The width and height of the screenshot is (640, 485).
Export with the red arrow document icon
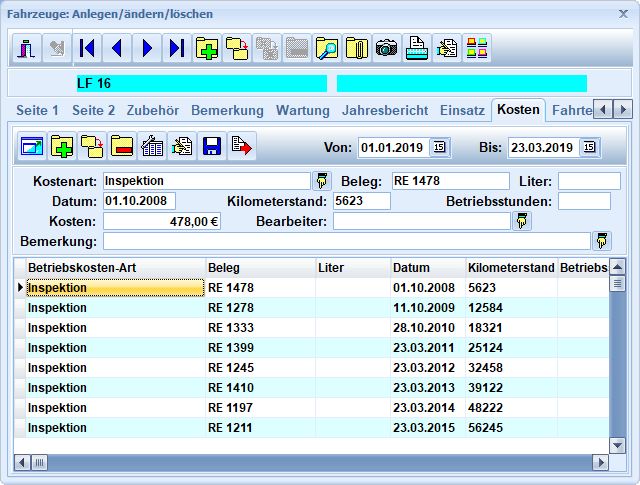click(x=242, y=146)
